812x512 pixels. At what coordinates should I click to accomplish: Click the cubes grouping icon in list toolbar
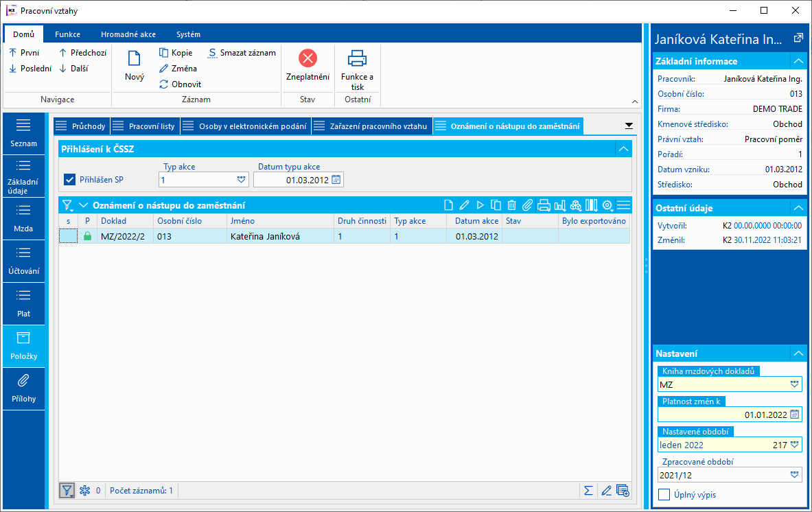576,205
